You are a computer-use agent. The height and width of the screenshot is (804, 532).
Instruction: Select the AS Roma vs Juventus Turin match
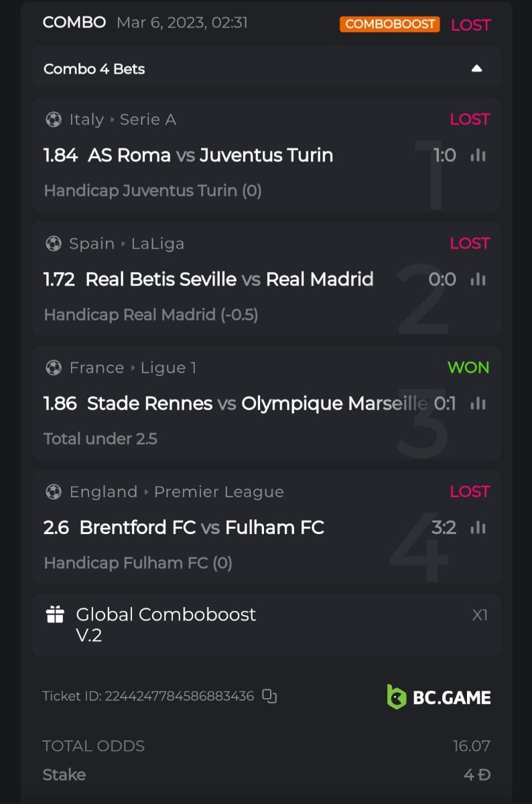[x=210, y=155]
